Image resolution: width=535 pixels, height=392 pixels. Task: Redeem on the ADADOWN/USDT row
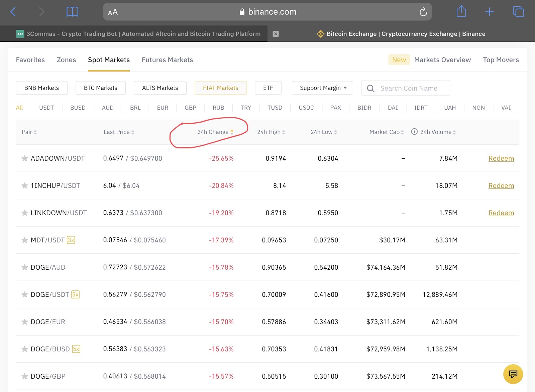[x=501, y=158]
